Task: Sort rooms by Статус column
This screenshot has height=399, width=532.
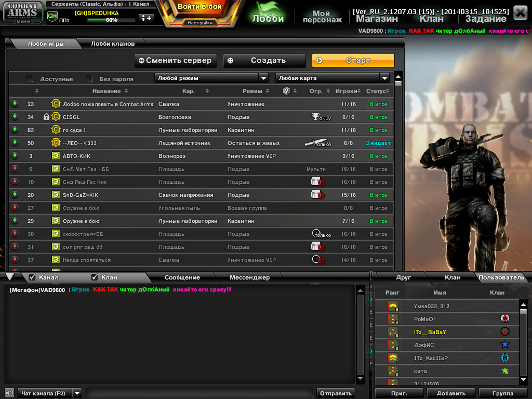Action: pos(378,91)
